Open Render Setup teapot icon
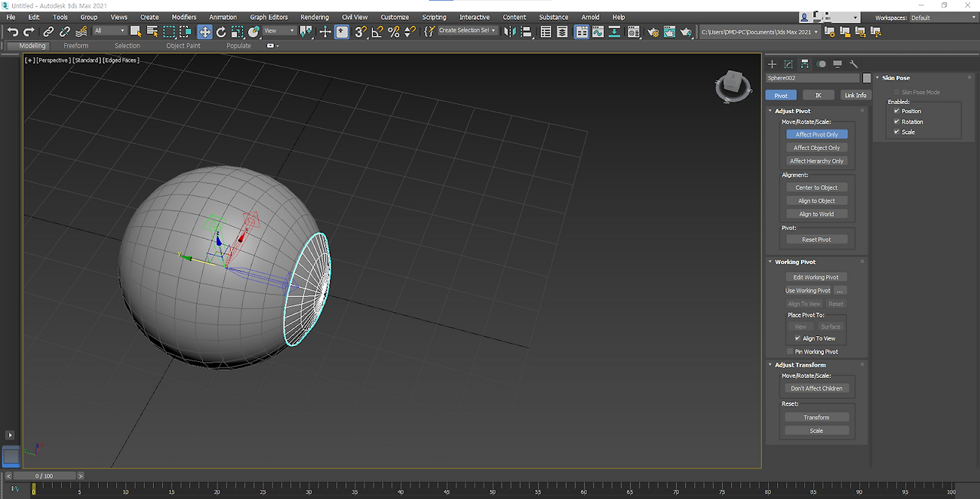This screenshot has height=499, width=980. coord(653,31)
